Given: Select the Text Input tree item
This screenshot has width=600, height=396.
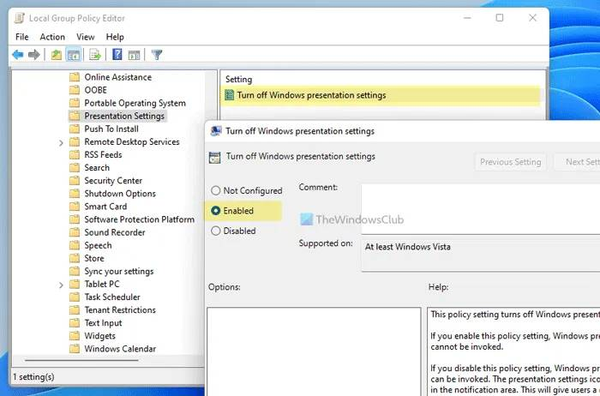Looking at the screenshot, I should pyautogui.click(x=103, y=323).
